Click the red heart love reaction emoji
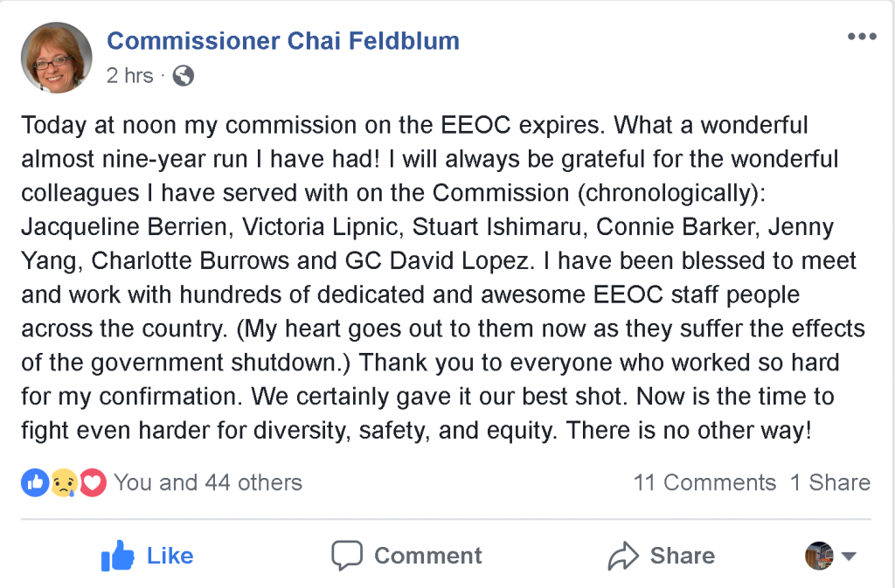895x588 pixels. (x=93, y=482)
